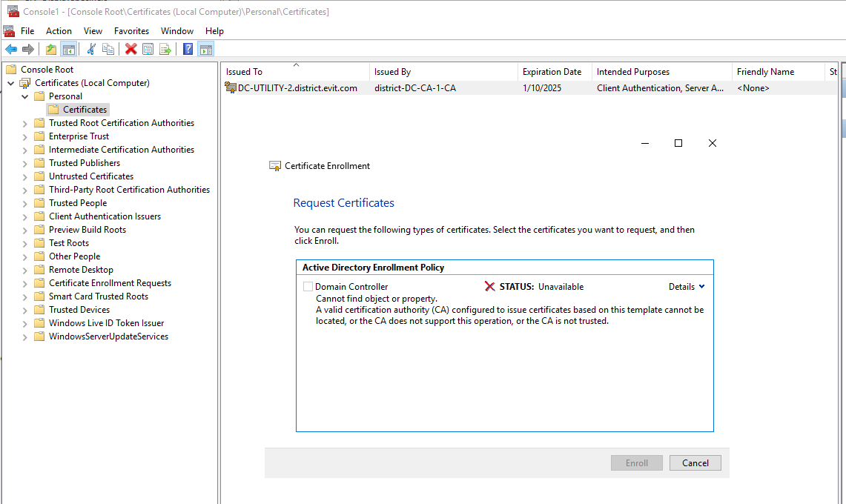
Task: Select the DC-UTILITY-2.district.evit.com certificate row
Action: [x=531, y=88]
